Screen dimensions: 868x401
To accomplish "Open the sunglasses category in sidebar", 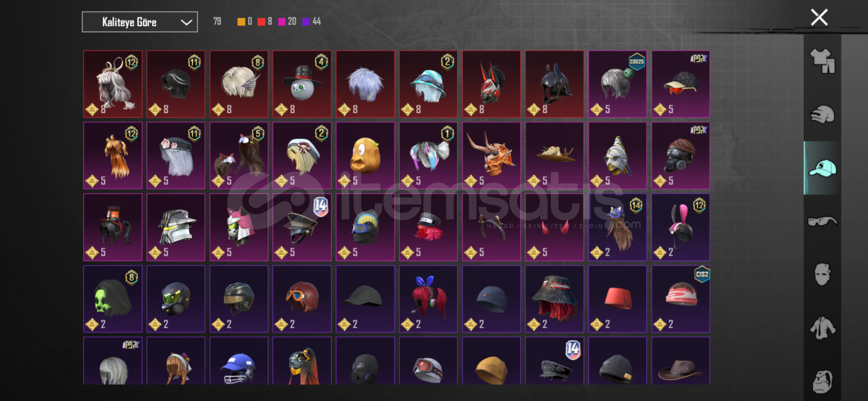I will [822, 221].
